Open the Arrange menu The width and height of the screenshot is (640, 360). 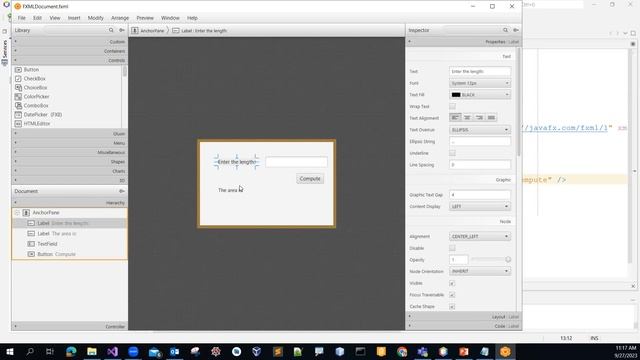point(120,18)
